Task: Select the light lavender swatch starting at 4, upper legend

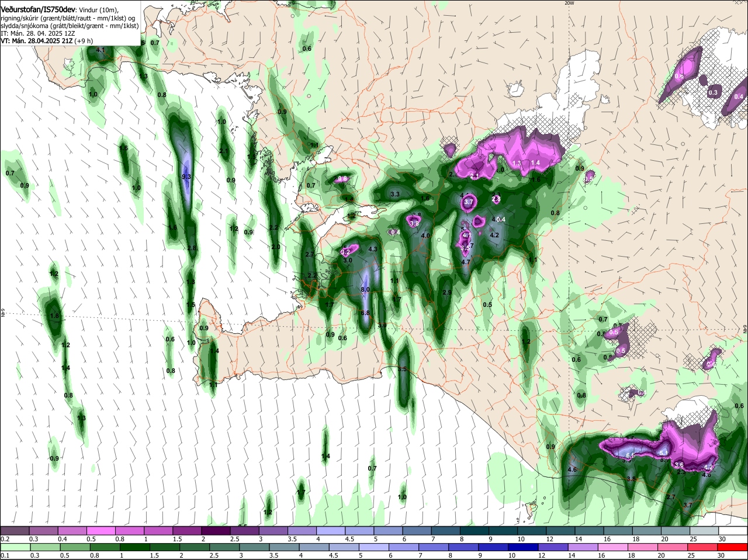Action: click(330, 531)
